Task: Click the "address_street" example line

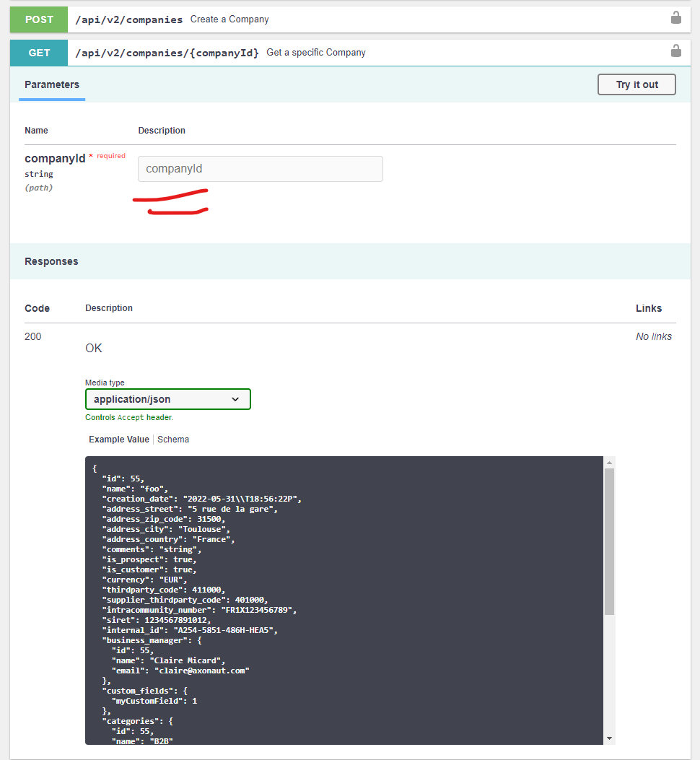Action: (190, 509)
